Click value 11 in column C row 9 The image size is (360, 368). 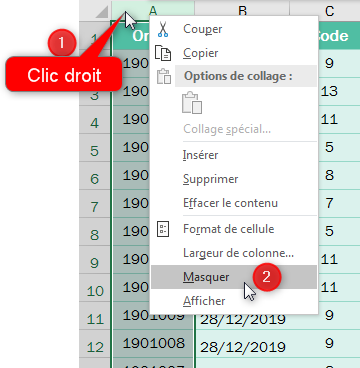point(329,259)
